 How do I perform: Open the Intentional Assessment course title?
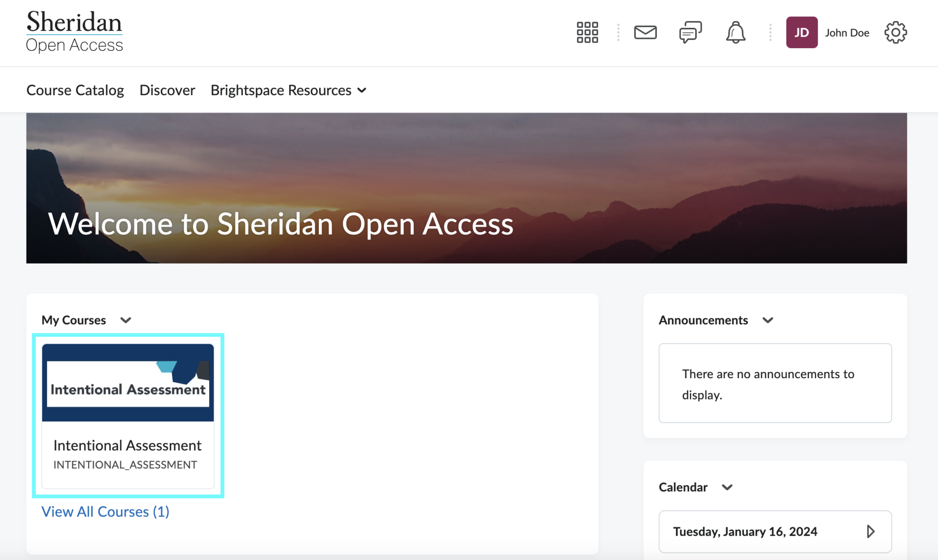(127, 445)
